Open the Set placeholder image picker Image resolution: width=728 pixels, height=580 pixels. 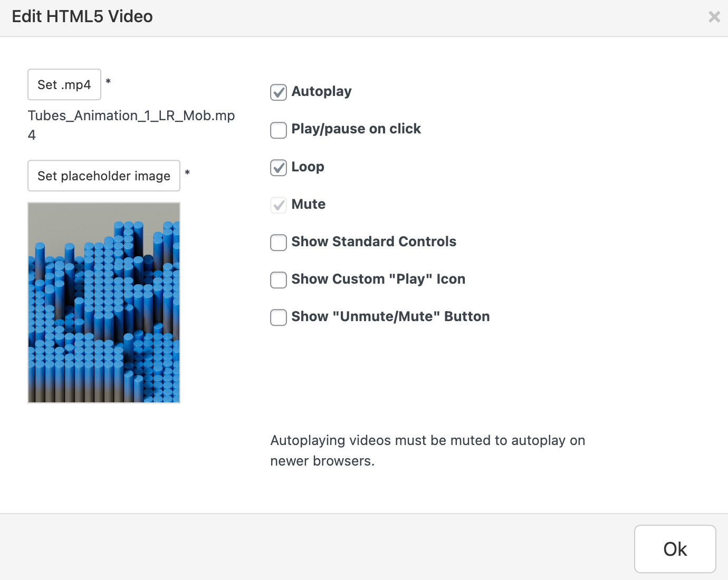pyautogui.click(x=103, y=176)
